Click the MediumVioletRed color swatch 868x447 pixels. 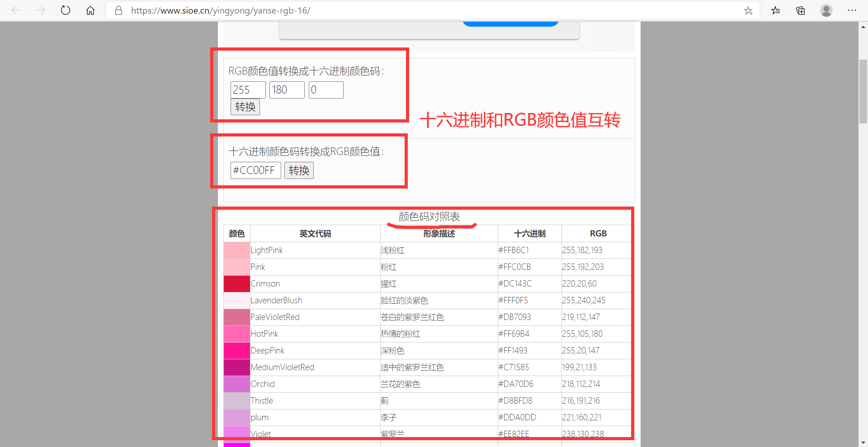pyautogui.click(x=237, y=367)
